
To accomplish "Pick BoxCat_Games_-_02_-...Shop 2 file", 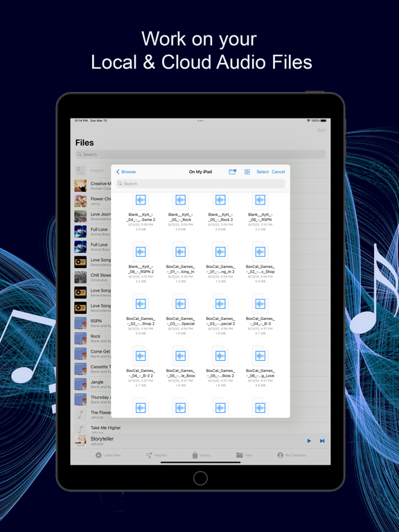I will tap(141, 314).
